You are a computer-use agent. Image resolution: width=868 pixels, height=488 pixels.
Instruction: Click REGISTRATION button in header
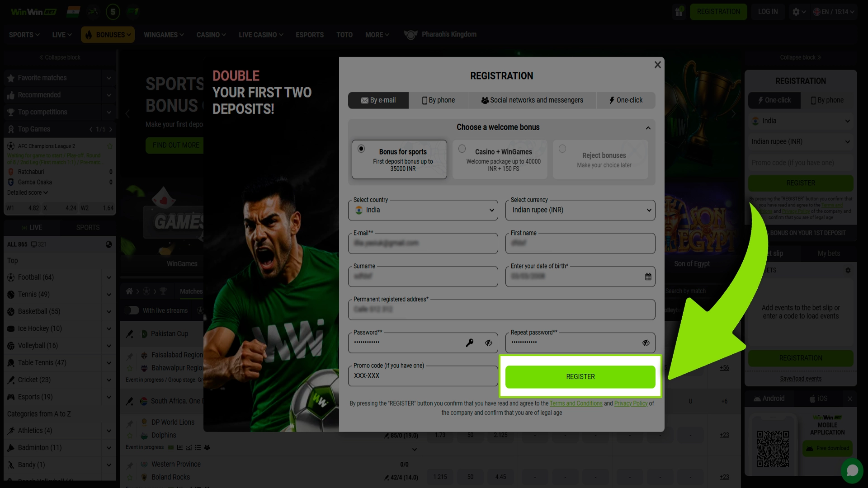[x=718, y=12]
